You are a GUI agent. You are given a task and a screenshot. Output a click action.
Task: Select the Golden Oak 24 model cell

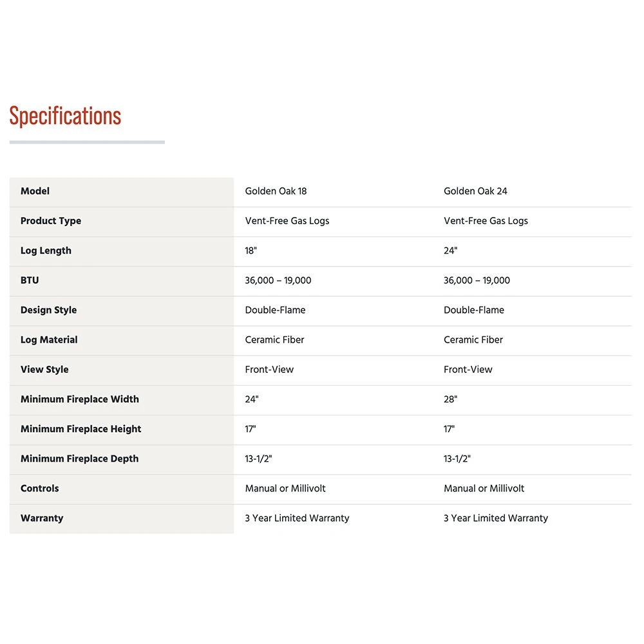pyautogui.click(x=475, y=191)
